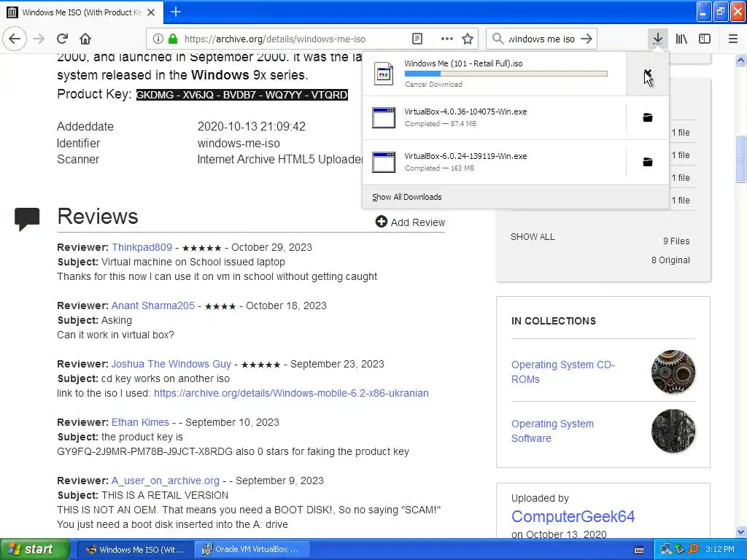Click SHOW ALL files link

point(533,237)
